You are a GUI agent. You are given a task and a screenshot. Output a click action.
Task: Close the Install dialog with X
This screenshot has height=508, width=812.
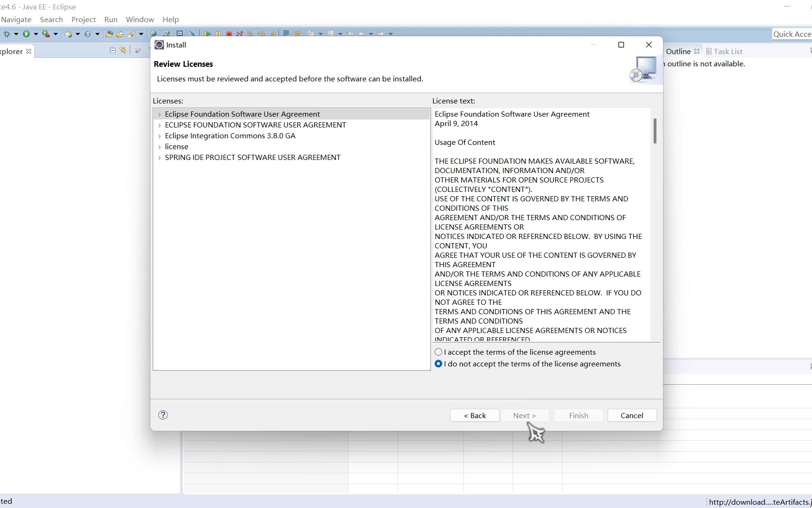click(649, 45)
